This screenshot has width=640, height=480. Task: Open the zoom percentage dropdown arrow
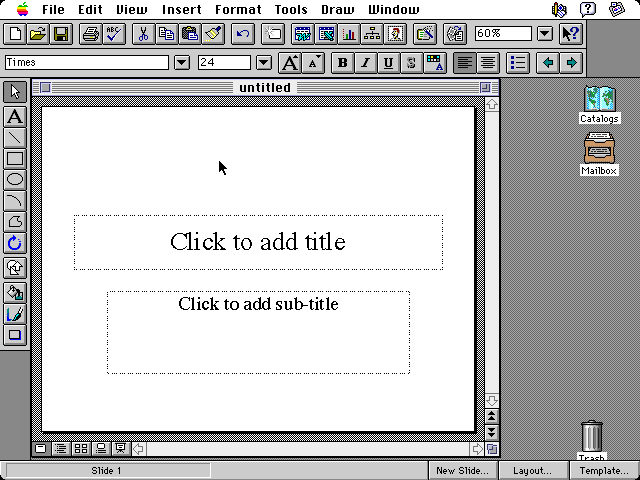pos(545,34)
